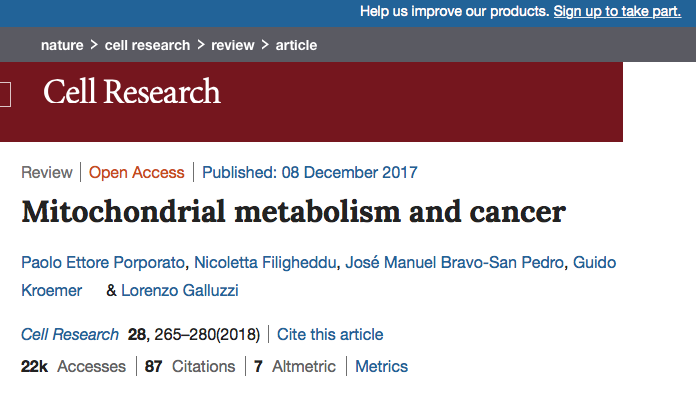
Task: Open the article Metrics link
Action: click(382, 366)
